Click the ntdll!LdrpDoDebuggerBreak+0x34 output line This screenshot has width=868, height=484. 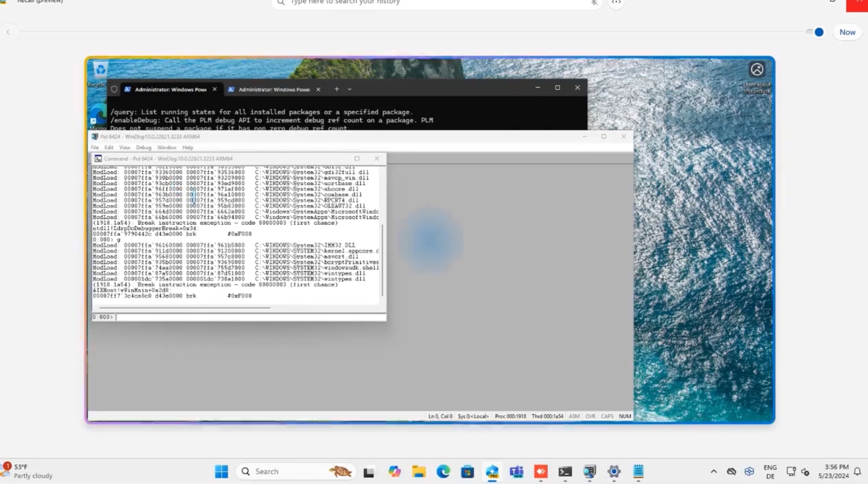pos(146,229)
